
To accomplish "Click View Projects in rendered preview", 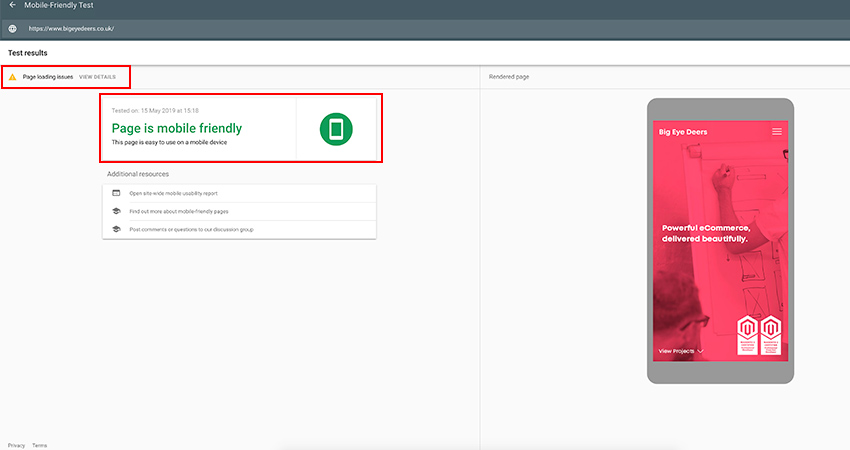I will tap(676, 351).
